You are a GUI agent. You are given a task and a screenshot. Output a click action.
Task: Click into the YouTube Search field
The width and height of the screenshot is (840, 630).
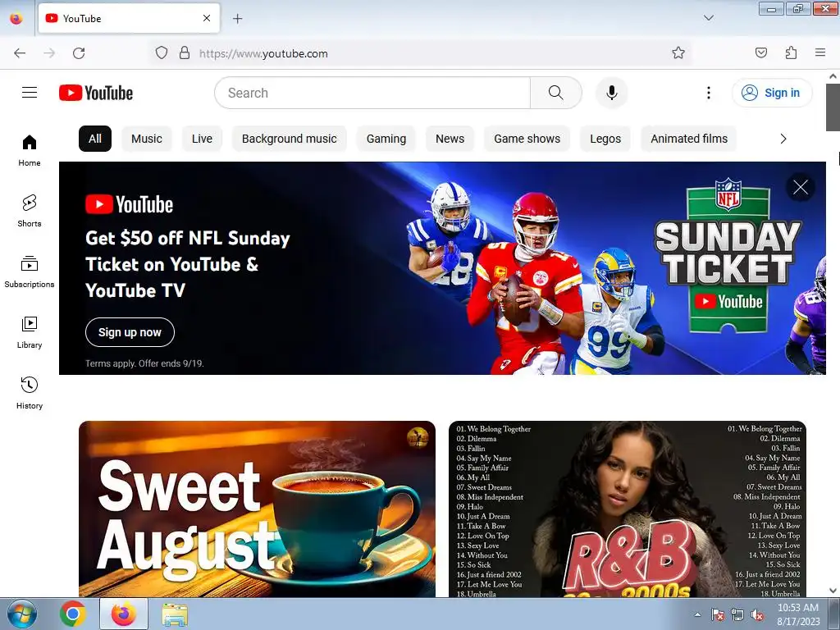tap(372, 93)
